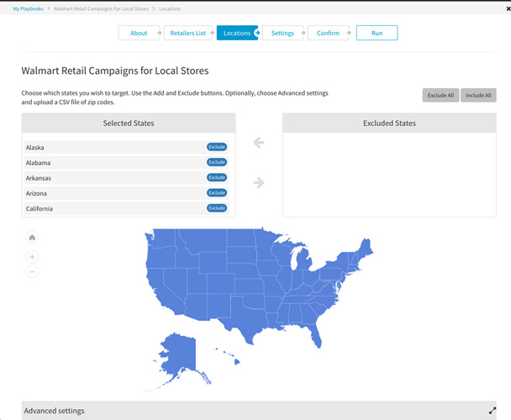This screenshot has width=511, height=420.
Task: Select the Locations step tab
Action: pyautogui.click(x=237, y=33)
